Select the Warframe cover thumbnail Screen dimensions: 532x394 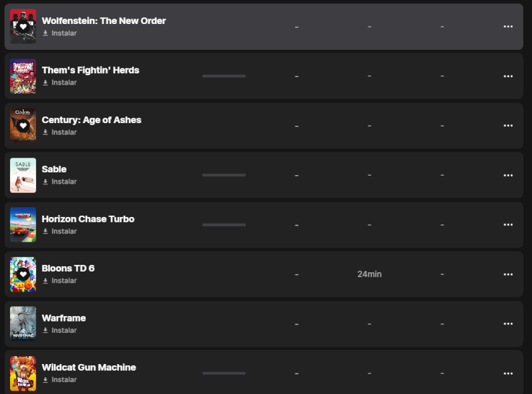point(23,323)
